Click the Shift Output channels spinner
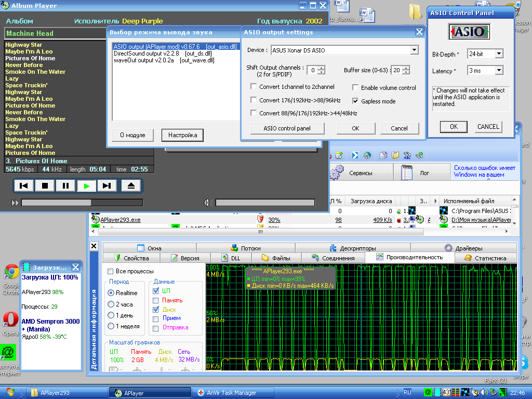Image resolution: width=532 pixels, height=399 pixels. tap(321, 70)
